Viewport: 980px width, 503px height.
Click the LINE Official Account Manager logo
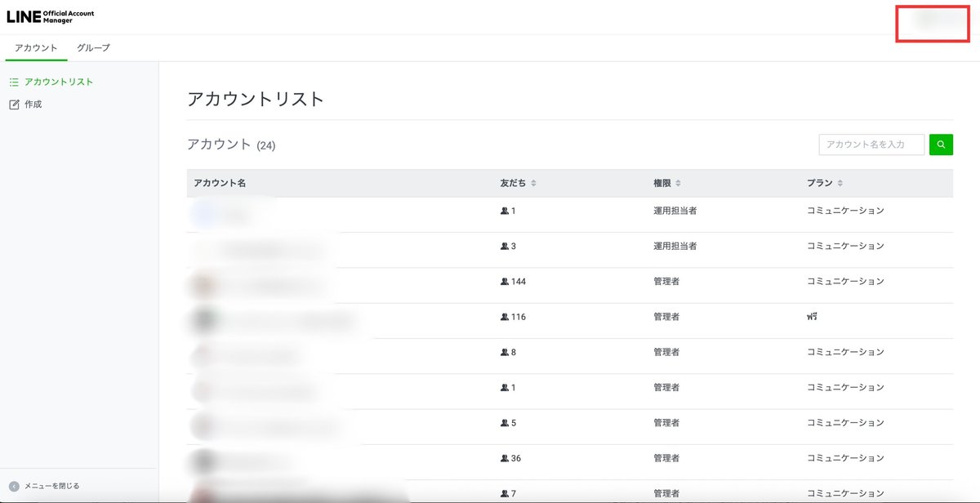click(x=50, y=16)
